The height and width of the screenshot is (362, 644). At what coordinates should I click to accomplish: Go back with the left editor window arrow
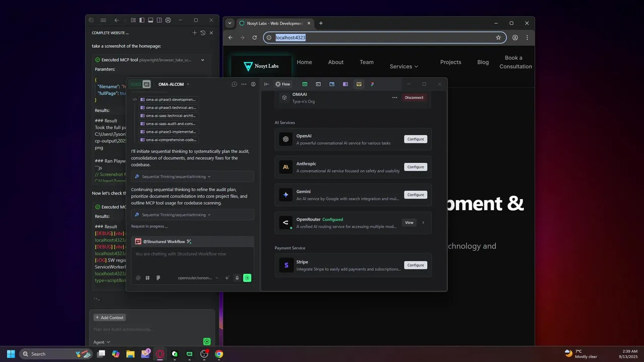(x=117, y=20)
